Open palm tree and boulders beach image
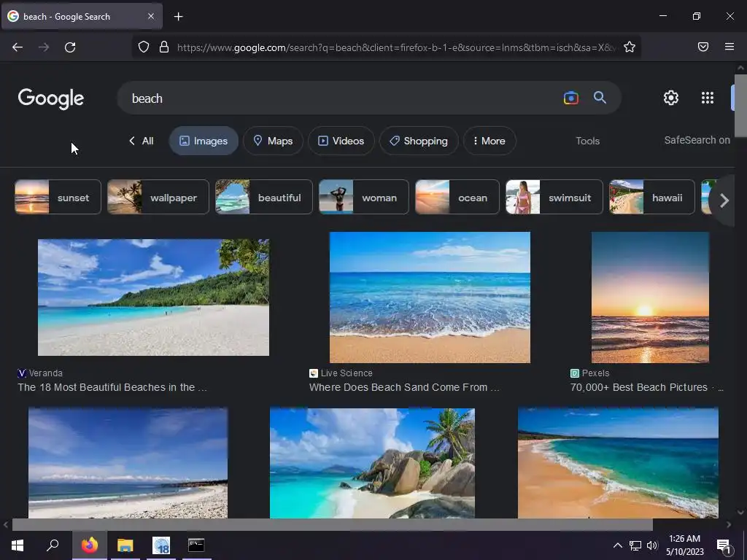747x560 pixels. click(373, 463)
